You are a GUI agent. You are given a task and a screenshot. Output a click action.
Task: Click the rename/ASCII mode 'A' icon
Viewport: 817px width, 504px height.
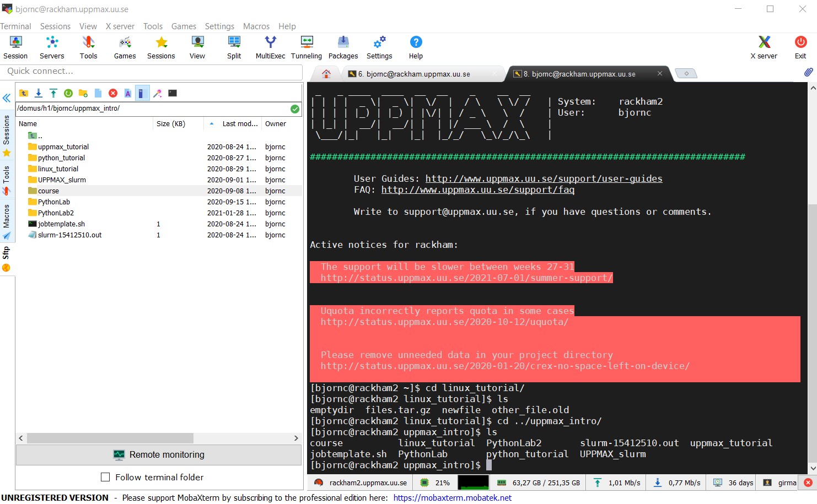(x=128, y=93)
